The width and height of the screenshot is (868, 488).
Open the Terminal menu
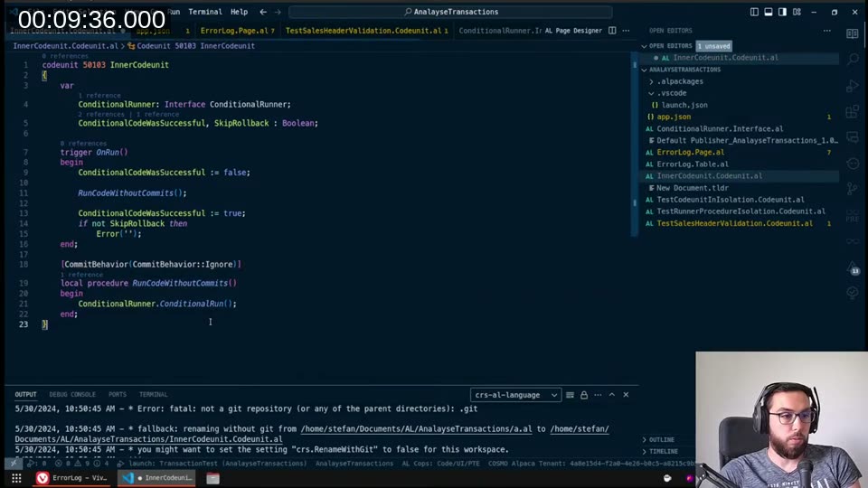(x=205, y=12)
